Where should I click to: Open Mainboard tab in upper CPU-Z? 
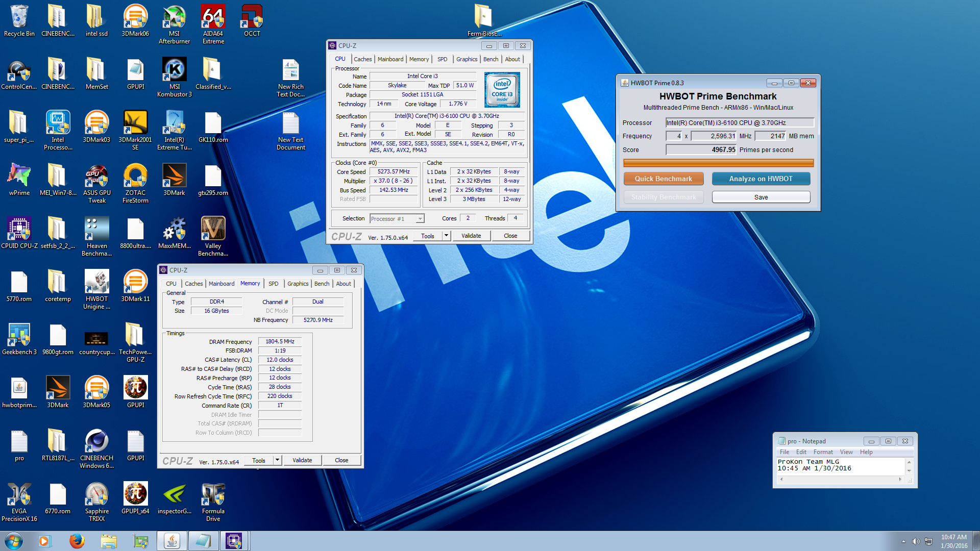pos(390,59)
